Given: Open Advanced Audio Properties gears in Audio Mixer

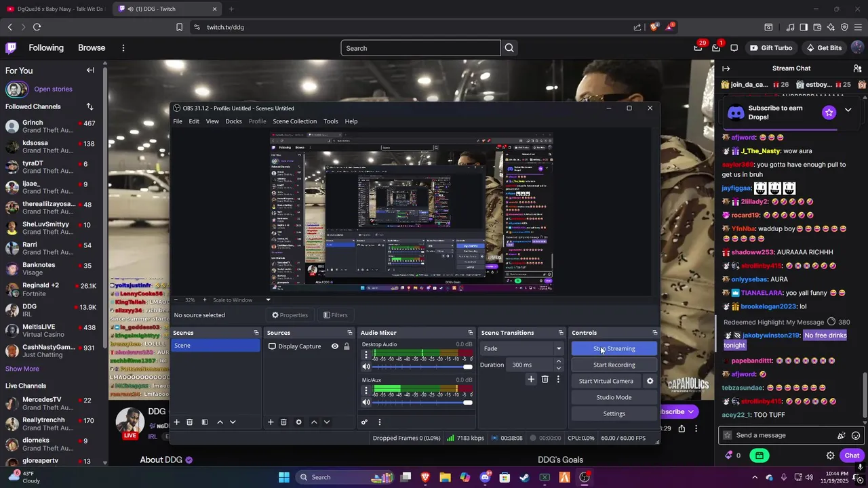Looking at the screenshot, I should [x=364, y=422].
